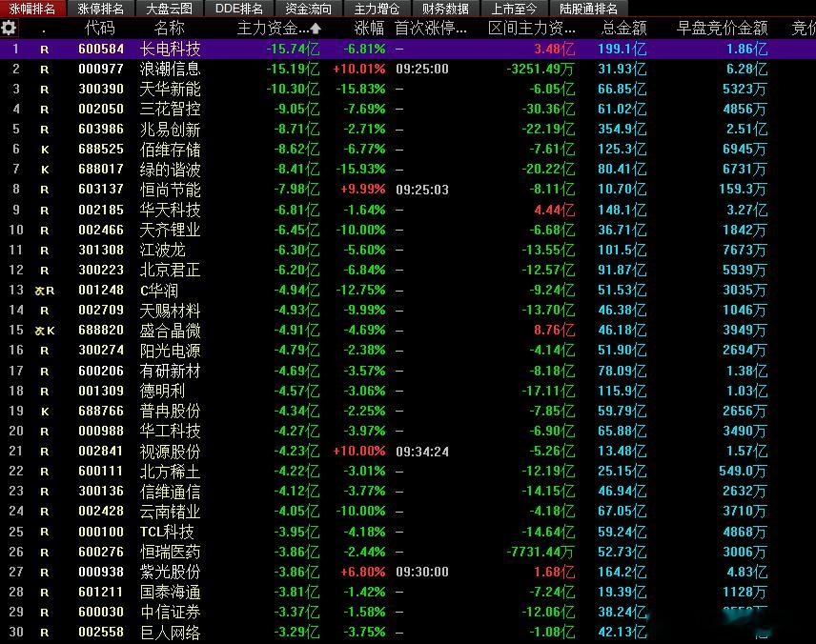Select stock 佰维存储
This screenshot has width=816, height=644.
click(x=171, y=150)
